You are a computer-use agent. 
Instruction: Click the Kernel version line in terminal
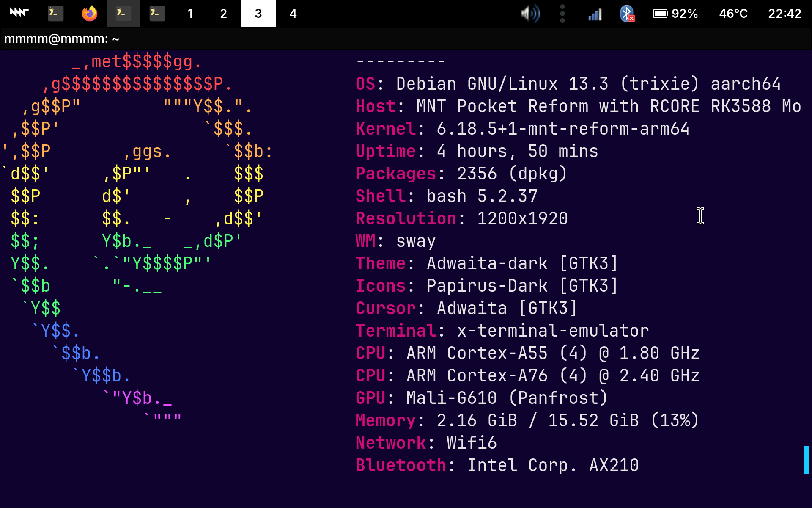click(522, 129)
